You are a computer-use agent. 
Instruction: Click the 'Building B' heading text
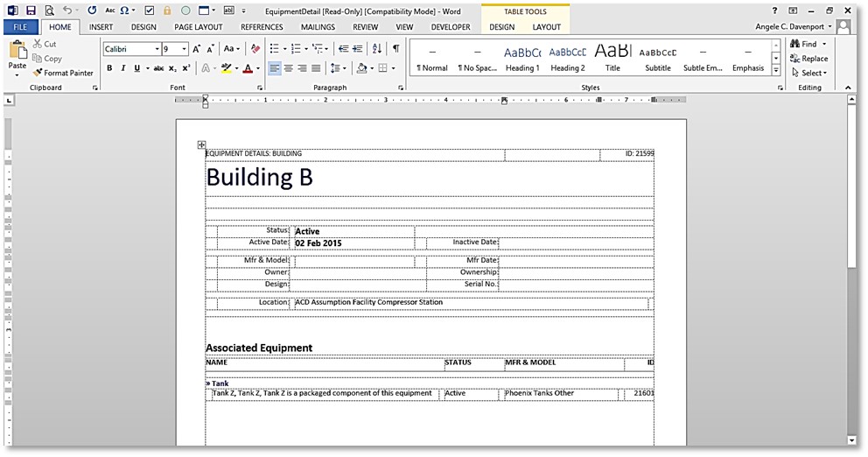tap(260, 177)
